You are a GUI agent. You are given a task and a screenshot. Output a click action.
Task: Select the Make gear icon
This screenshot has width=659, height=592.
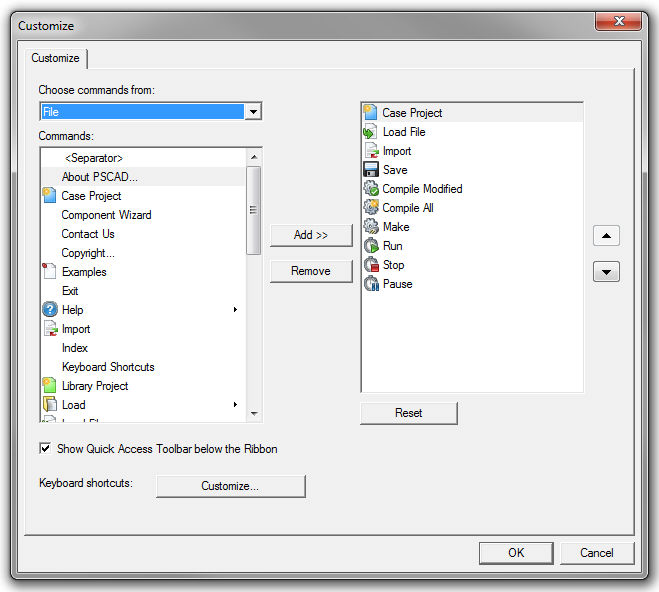(x=370, y=227)
